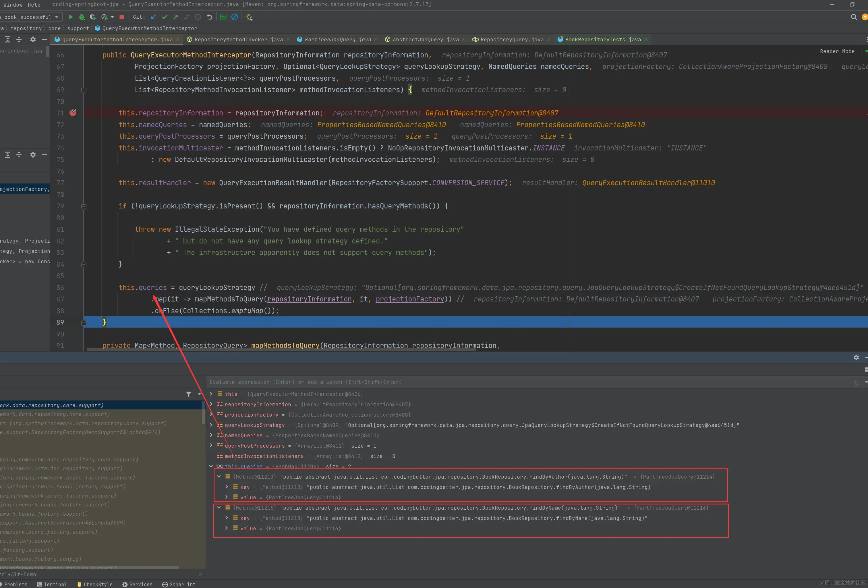868x588 pixels.
Task: Start debugging with the bug icon
Action: [82, 17]
